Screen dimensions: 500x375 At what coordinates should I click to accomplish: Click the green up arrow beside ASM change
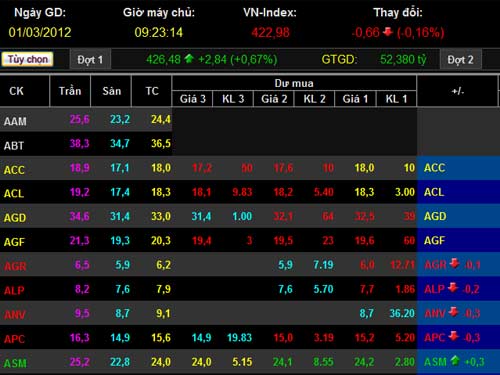point(455,360)
